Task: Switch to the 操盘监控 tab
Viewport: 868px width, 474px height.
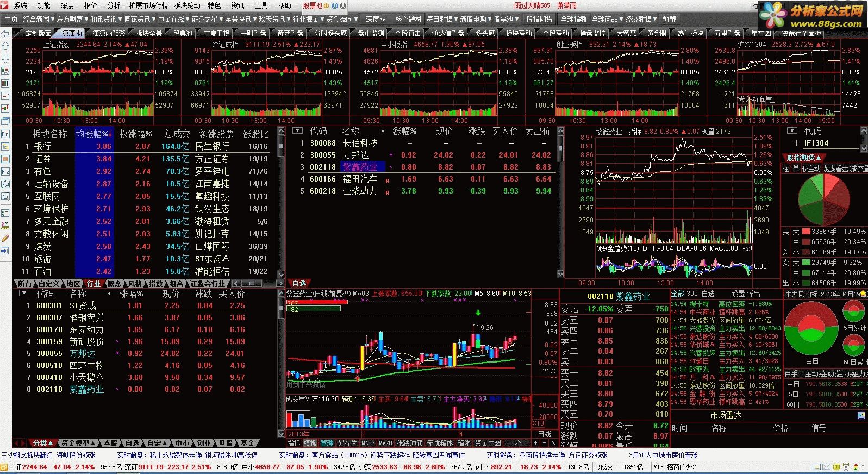Action: 592,33
